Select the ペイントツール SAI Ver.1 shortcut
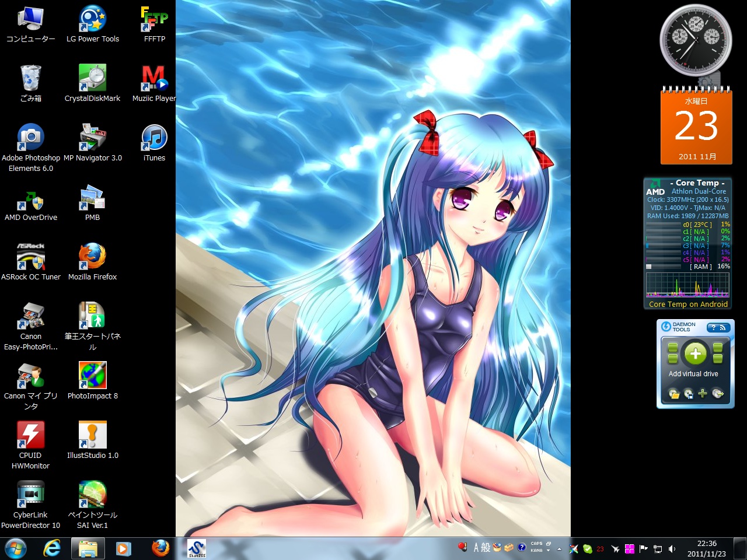 92,505
